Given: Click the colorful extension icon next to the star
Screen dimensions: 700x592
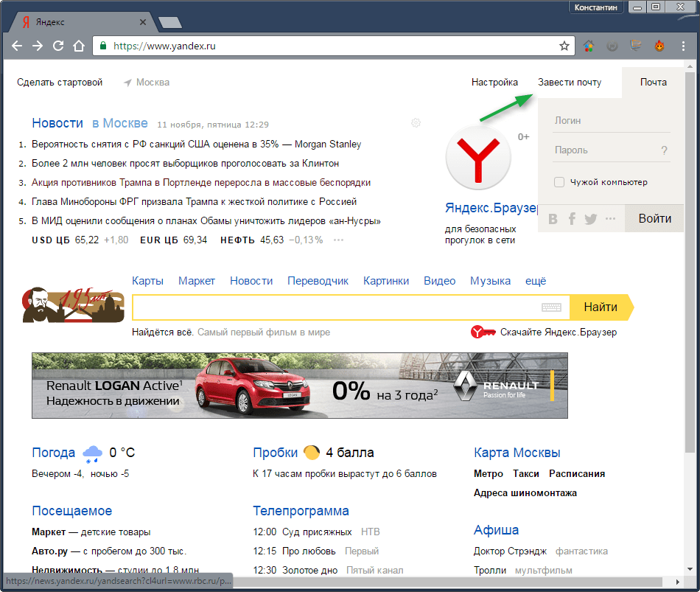Looking at the screenshot, I should [x=589, y=46].
